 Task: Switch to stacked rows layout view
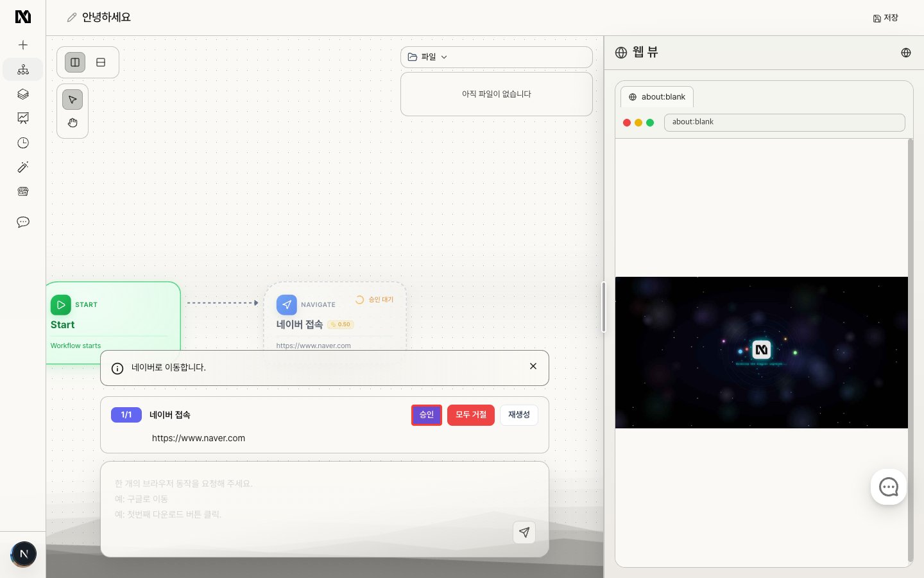[x=101, y=62]
